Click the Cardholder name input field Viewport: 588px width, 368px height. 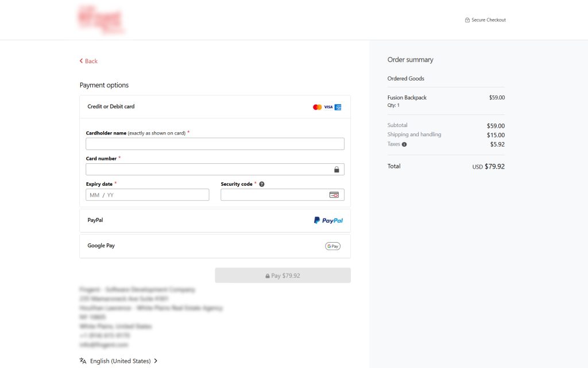coord(215,143)
